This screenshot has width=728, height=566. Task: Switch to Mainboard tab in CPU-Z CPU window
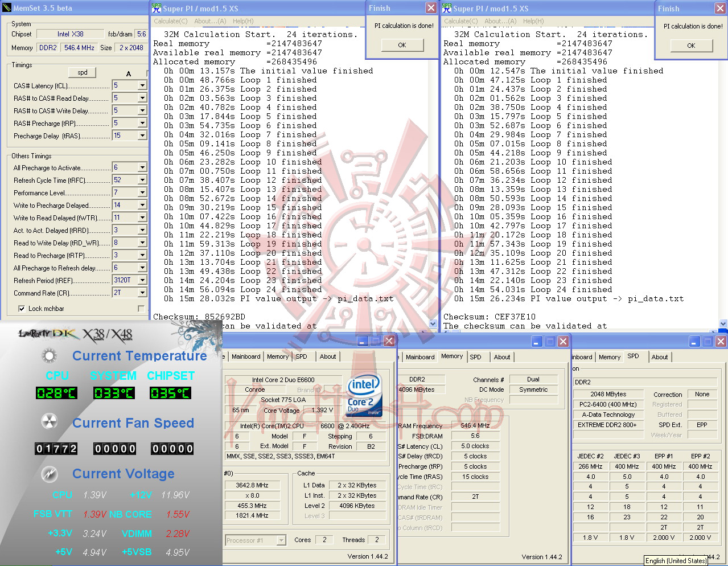[246, 356]
